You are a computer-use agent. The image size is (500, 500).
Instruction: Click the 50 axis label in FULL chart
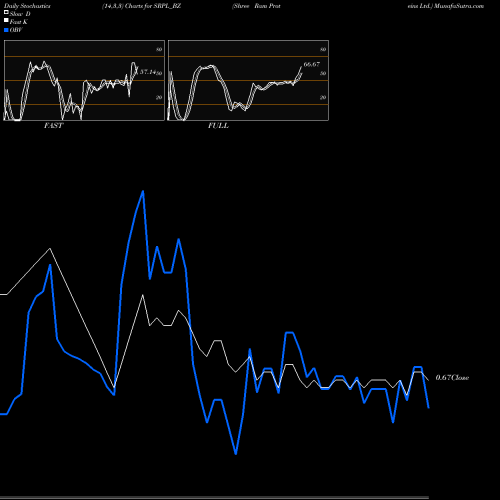coord(323,73)
